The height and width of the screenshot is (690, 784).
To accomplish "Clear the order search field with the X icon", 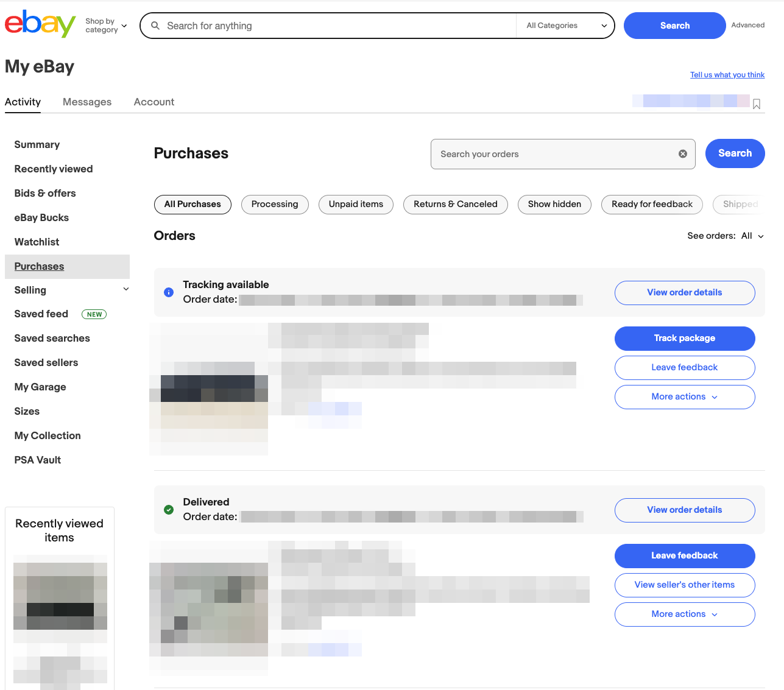I will [x=682, y=154].
